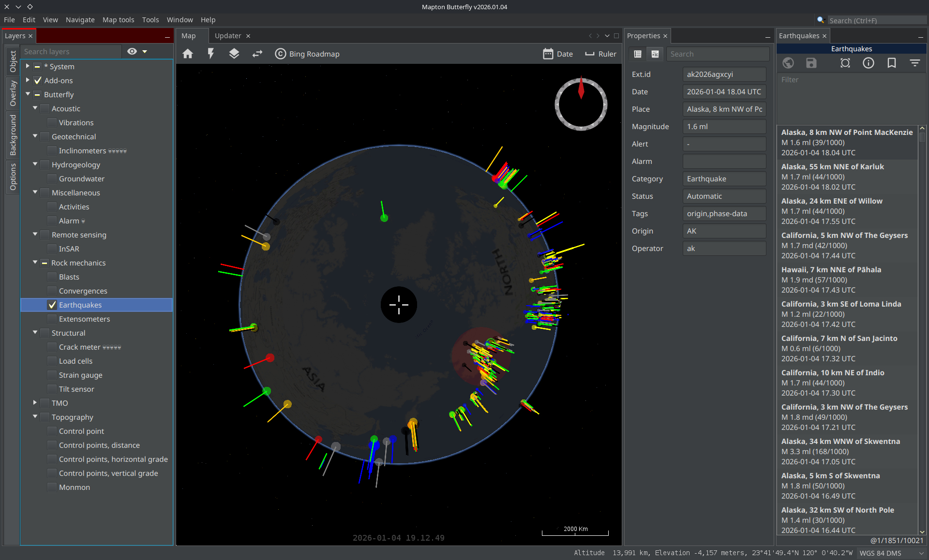Image resolution: width=929 pixels, height=560 pixels.
Task: Click the save disk icon in Earthquakes panel
Action: pyautogui.click(x=811, y=63)
